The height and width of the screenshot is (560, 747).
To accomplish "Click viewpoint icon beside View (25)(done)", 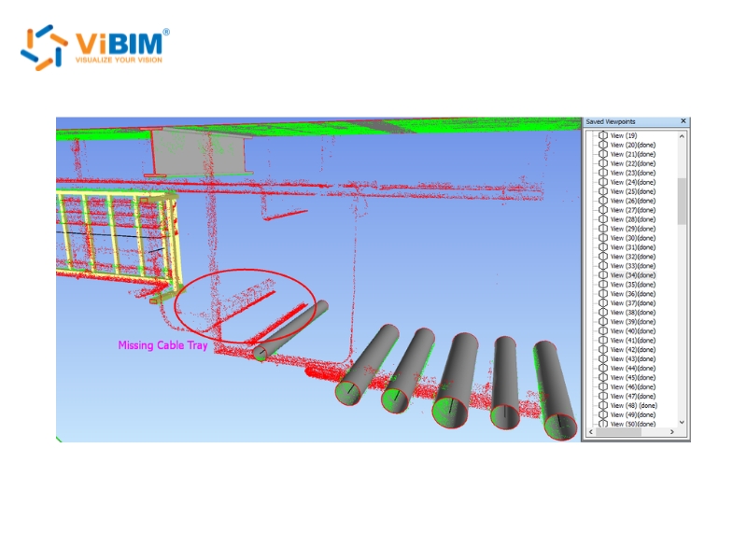I will pos(603,191).
